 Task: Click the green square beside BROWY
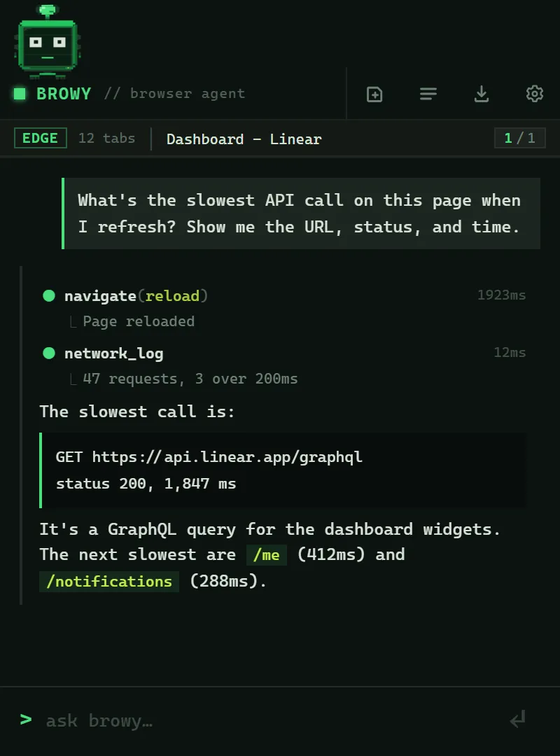tap(20, 94)
